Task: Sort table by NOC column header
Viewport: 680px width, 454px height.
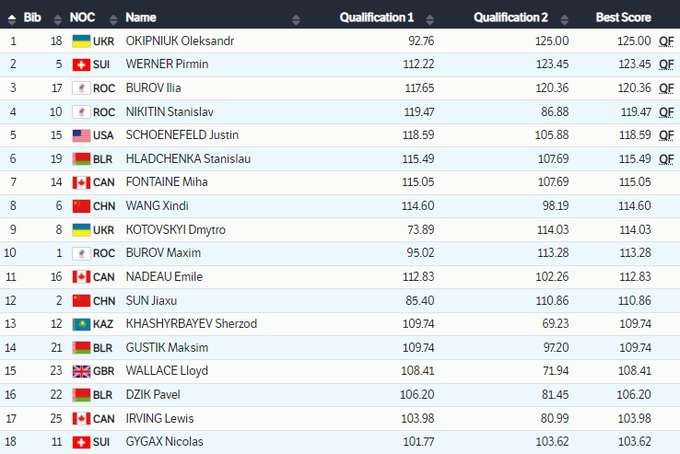Action: pos(82,17)
